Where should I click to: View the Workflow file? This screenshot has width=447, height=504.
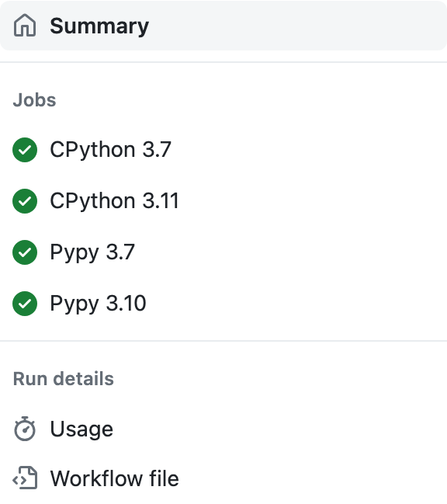114,478
